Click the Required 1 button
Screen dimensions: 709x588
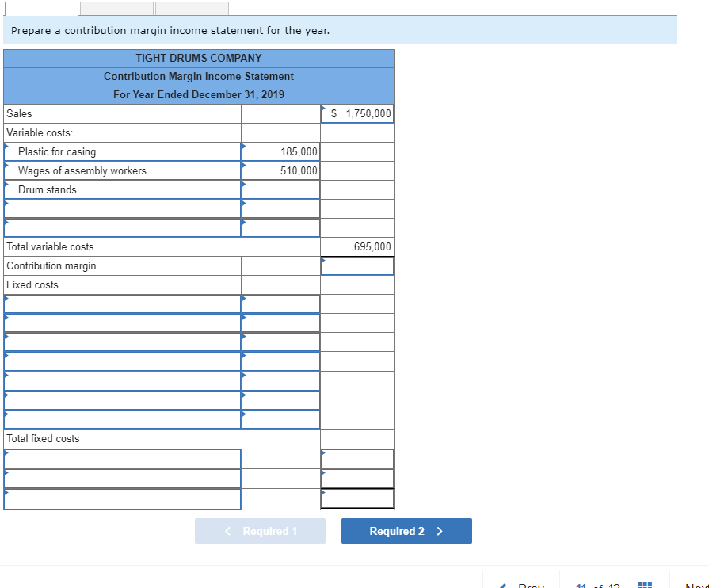(260, 531)
